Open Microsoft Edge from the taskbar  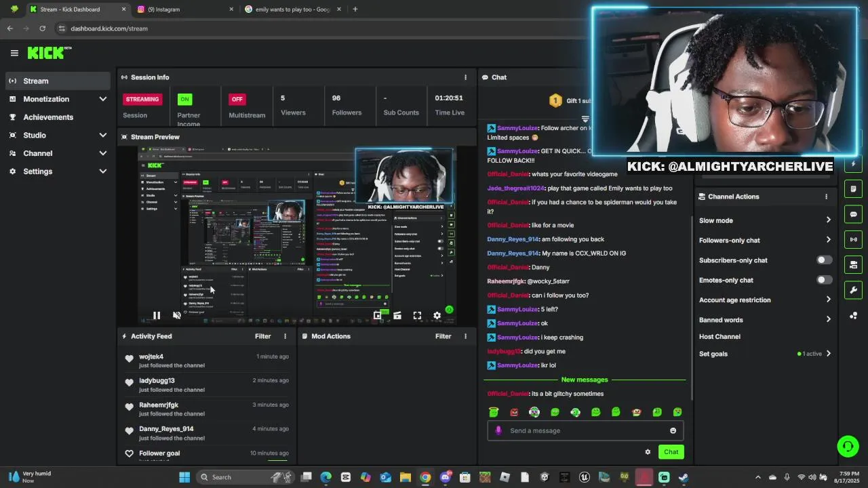[x=326, y=477]
